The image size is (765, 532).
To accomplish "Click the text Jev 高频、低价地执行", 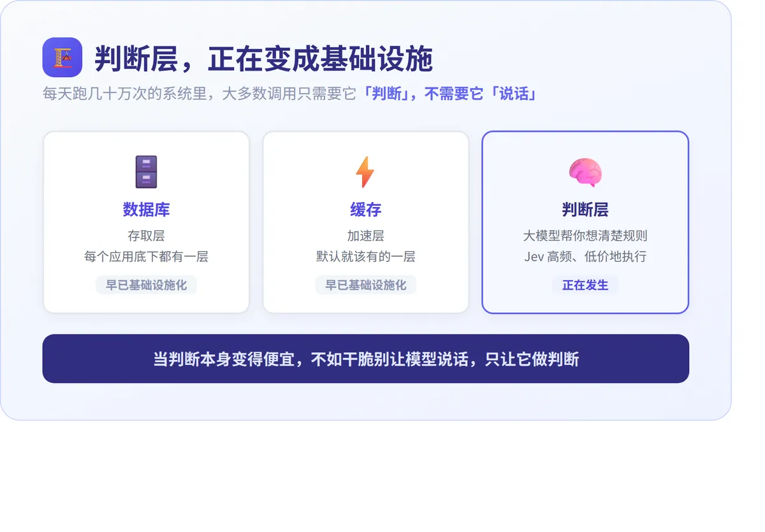I will (585, 257).
